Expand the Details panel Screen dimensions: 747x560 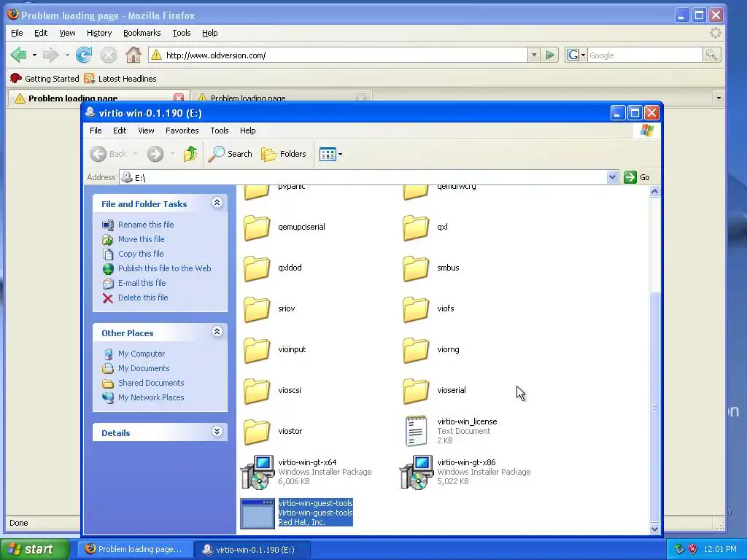tap(217, 432)
